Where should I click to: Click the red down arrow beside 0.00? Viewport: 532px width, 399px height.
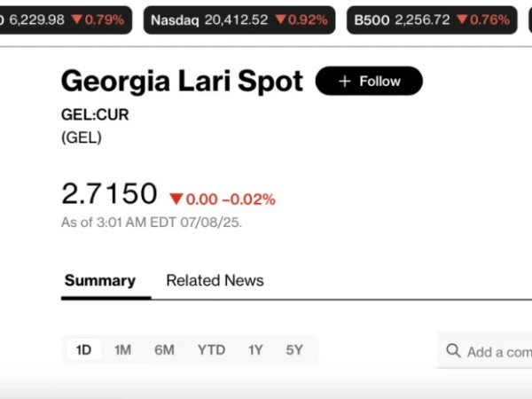(x=176, y=199)
